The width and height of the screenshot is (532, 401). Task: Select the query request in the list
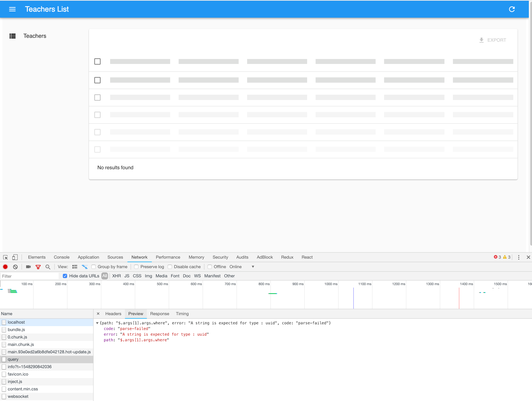click(x=13, y=359)
